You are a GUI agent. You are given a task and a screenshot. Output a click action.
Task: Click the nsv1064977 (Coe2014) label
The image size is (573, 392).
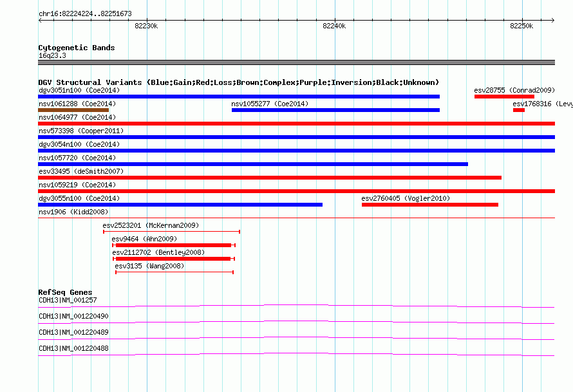tap(77, 117)
